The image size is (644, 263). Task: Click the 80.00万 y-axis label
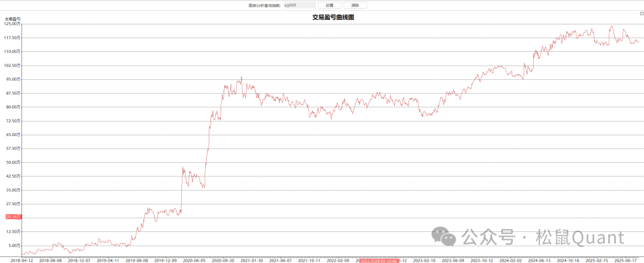14,107
